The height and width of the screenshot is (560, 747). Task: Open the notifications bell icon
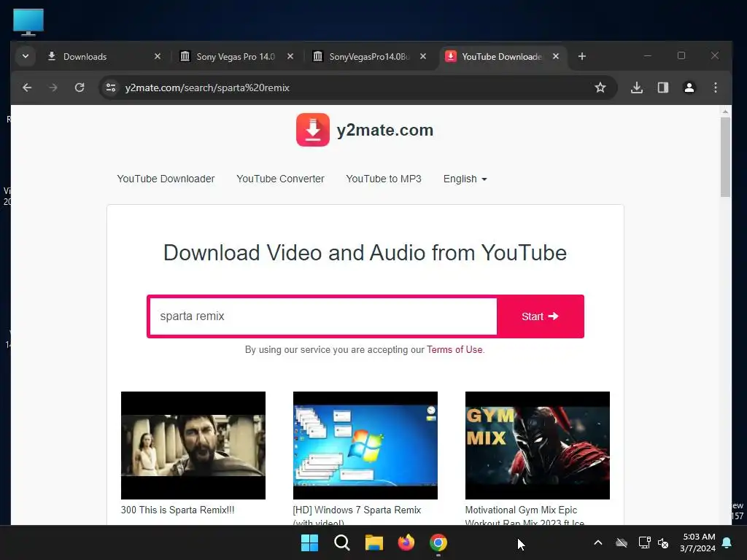point(727,542)
